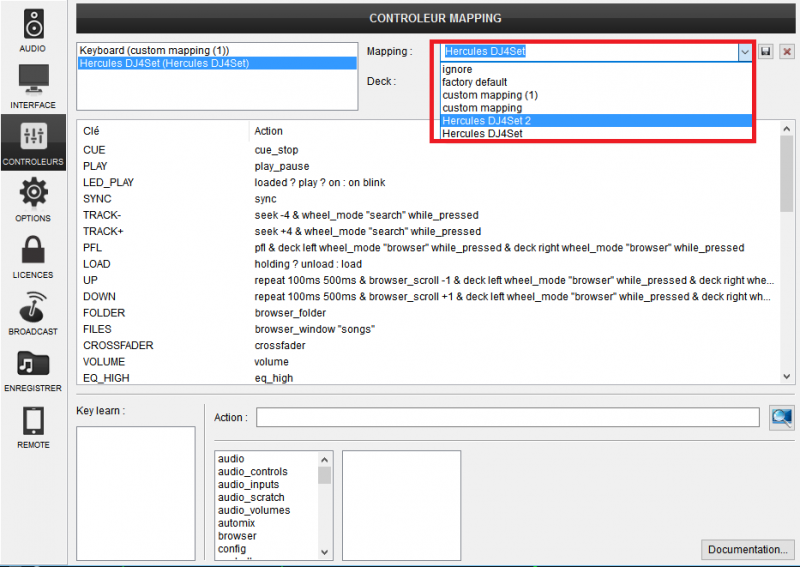Open the Licences lock section
The height and width of the screenshot is (567, 800).
pos(33,257)
